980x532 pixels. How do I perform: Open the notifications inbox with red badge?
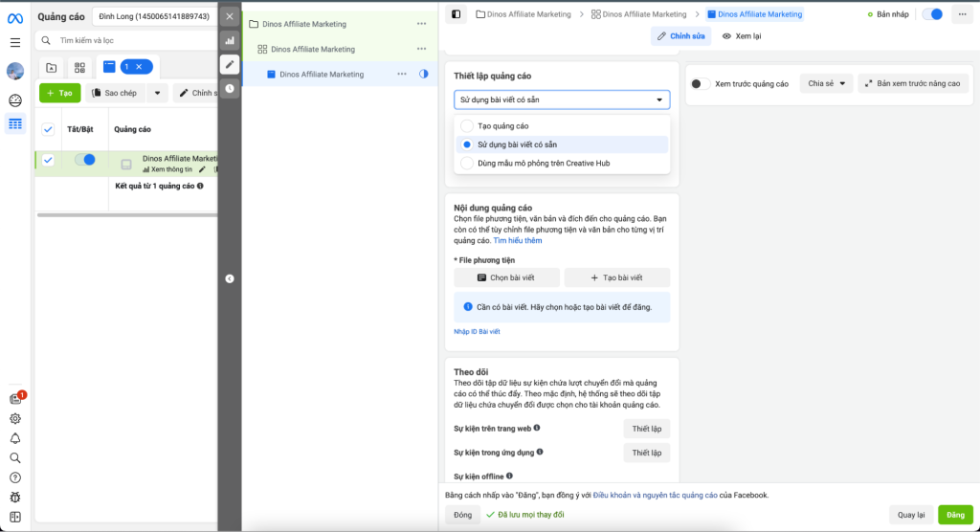pyautogui.click(x=16, y=398)
